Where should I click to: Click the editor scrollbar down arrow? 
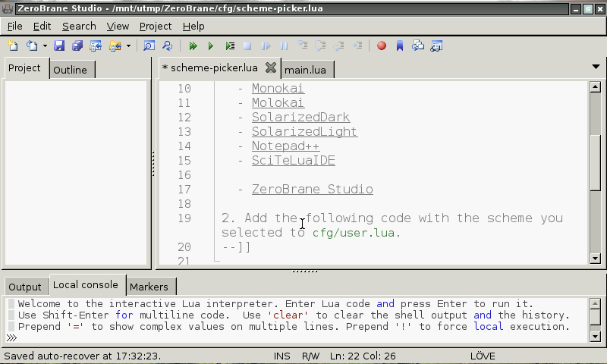(x=596, y=259)
